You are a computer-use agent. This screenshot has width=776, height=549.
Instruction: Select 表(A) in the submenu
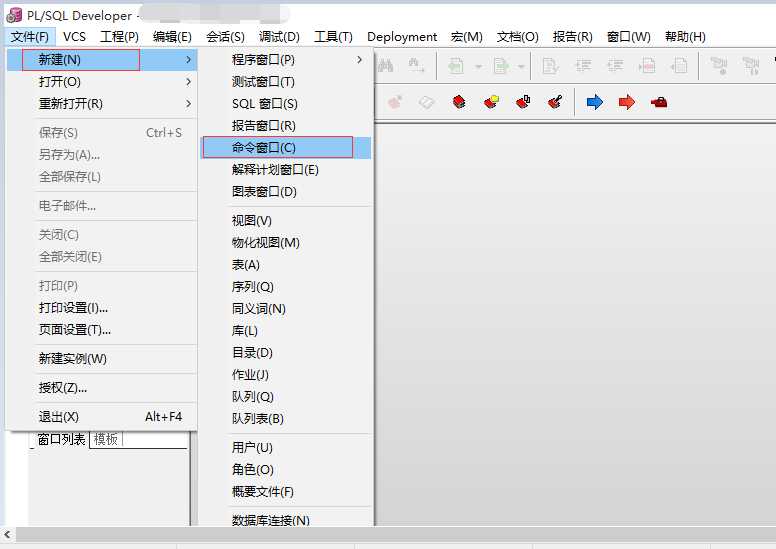tap(286, 264)
